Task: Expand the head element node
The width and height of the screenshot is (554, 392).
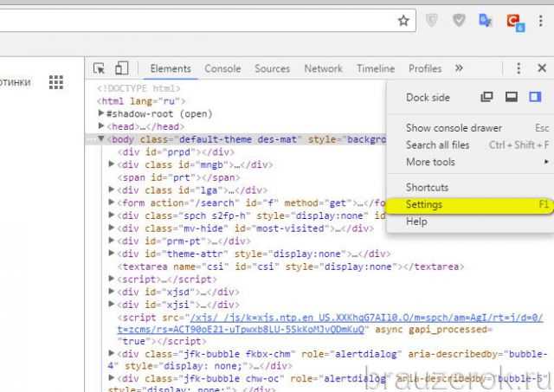Action: coord(101,125)
